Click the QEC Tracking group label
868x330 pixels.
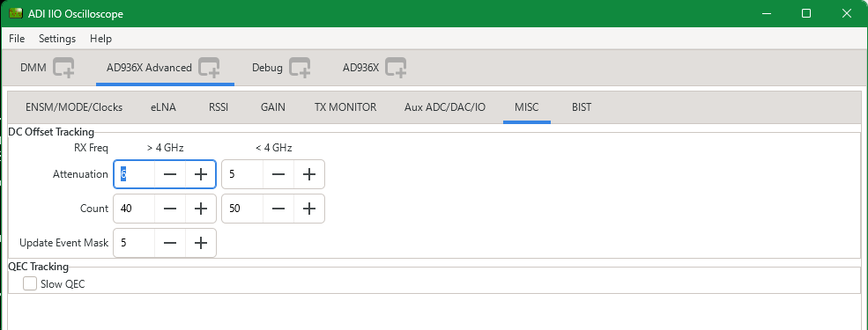(x=38, y=267)
